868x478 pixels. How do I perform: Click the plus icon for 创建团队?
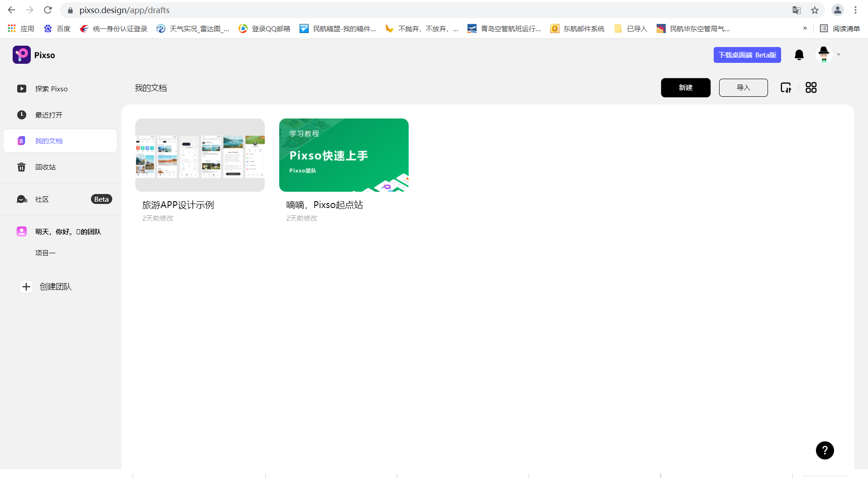tap(26, 287)
